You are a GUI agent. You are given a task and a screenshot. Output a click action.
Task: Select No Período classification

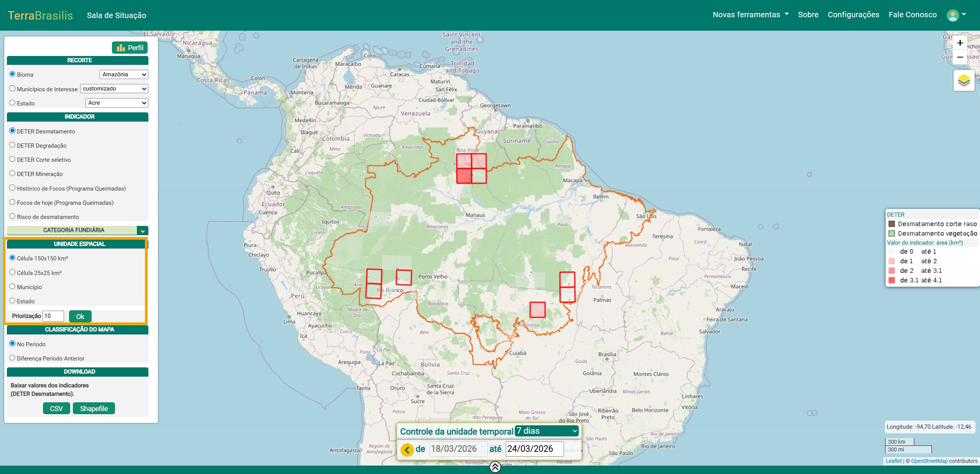pyautogui.click(x=12, y=344)
